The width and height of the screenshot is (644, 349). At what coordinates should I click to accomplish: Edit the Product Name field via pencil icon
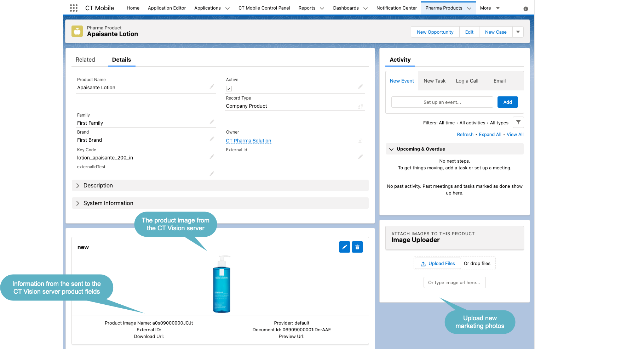212,86
